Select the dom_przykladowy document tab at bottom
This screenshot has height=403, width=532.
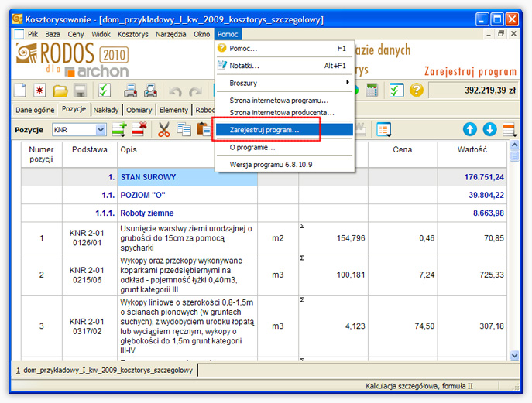coord(105,370)
